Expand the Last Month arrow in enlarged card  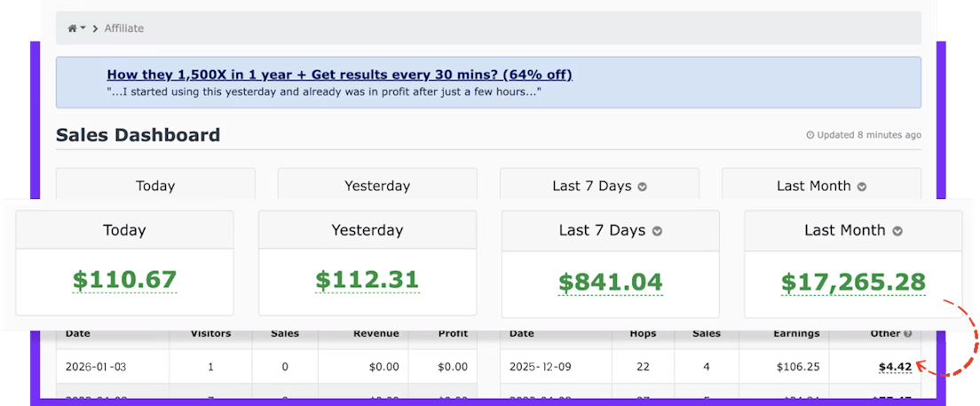(x=897, y=231)
